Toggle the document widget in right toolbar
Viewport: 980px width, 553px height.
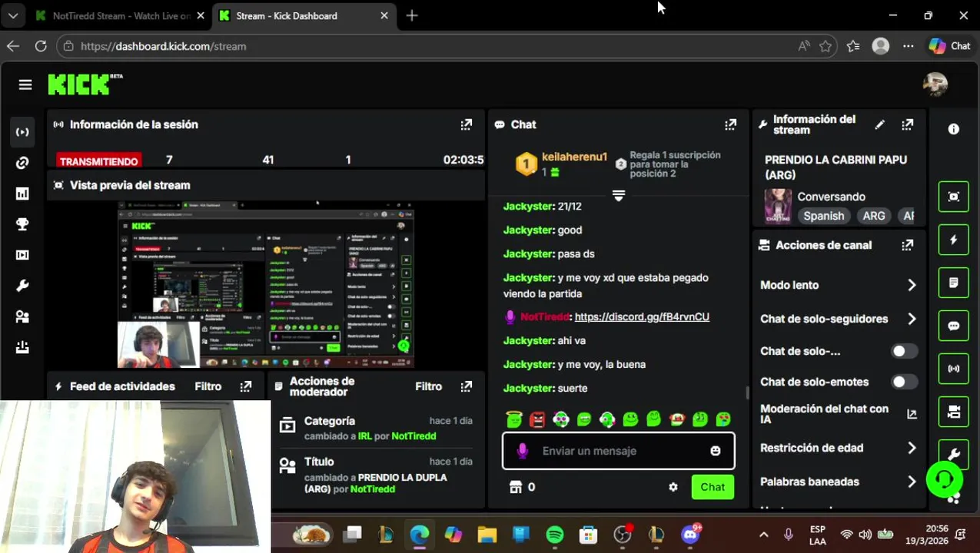click(954, 283)
